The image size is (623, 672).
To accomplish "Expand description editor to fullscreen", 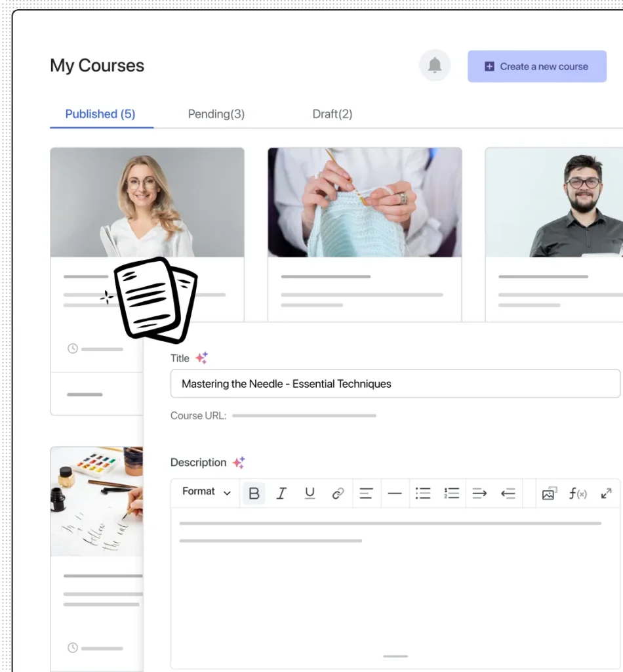I will pyautogui.click(x=606, y=493).
